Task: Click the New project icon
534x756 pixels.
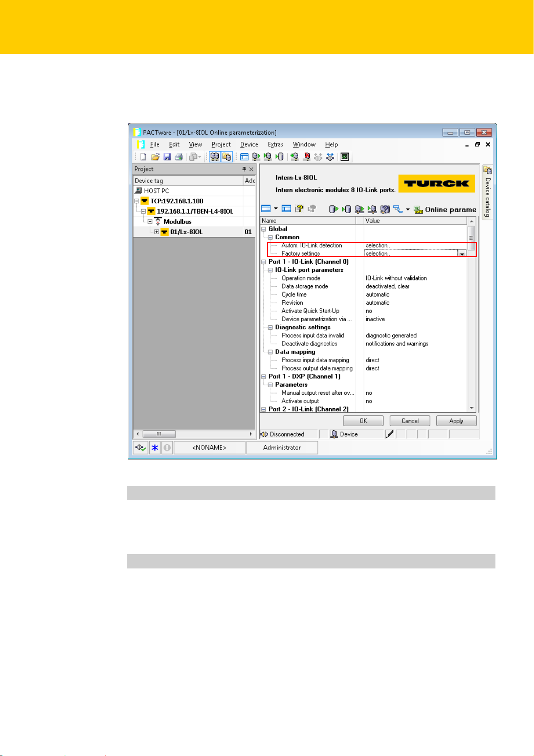Action: coord(143,157)
